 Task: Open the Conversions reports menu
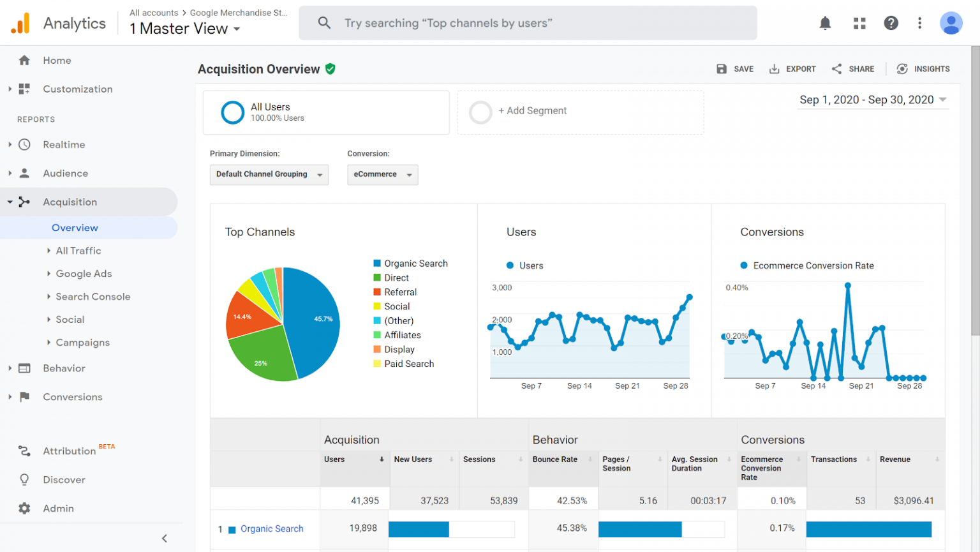pyautogui.click(x=73, y=398)
